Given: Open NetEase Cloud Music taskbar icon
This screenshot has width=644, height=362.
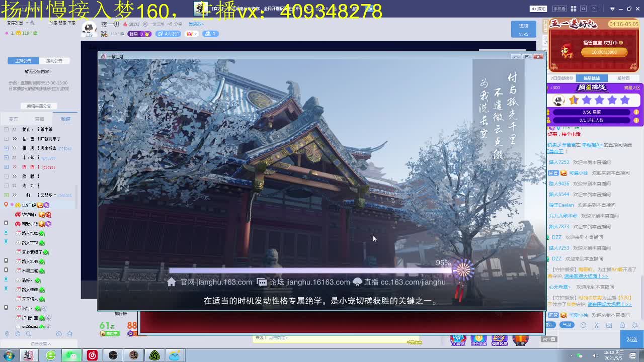Looking at the screenshot, I should (92, 355).
